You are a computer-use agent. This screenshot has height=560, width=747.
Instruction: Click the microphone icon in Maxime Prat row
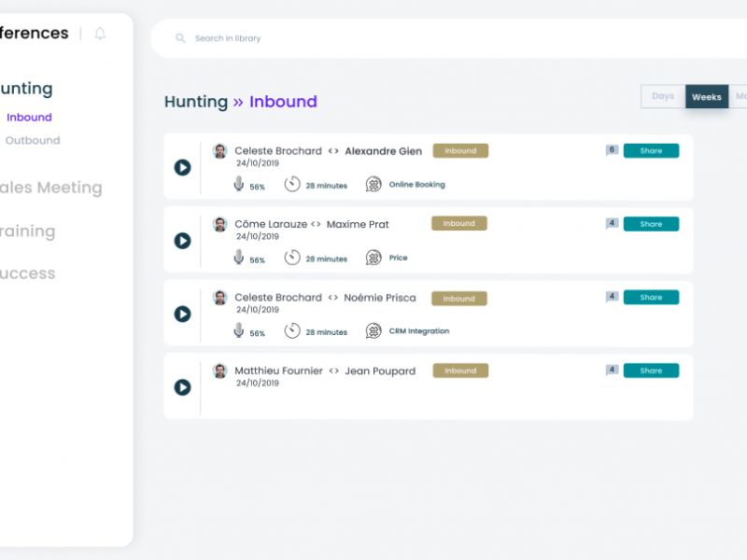(239, 258)
